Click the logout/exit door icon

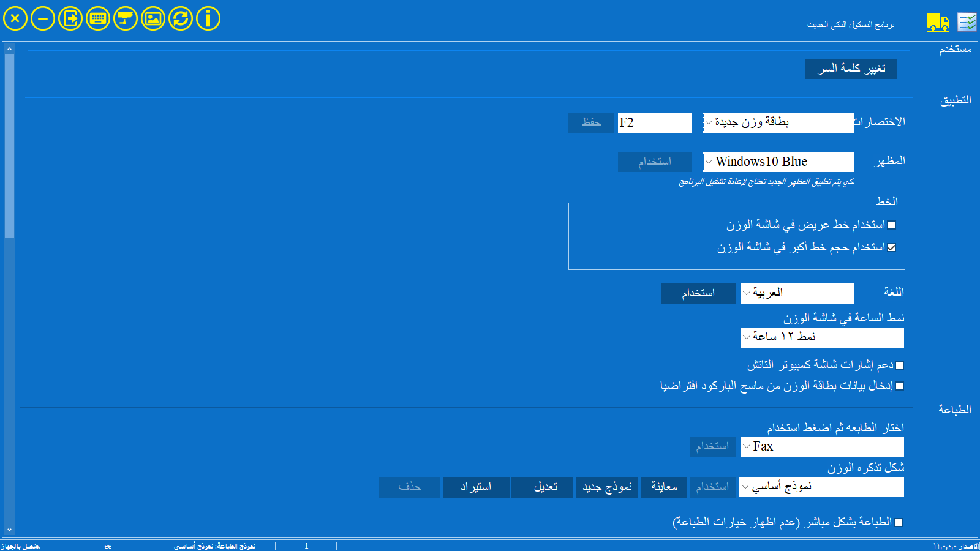point(70,18)
